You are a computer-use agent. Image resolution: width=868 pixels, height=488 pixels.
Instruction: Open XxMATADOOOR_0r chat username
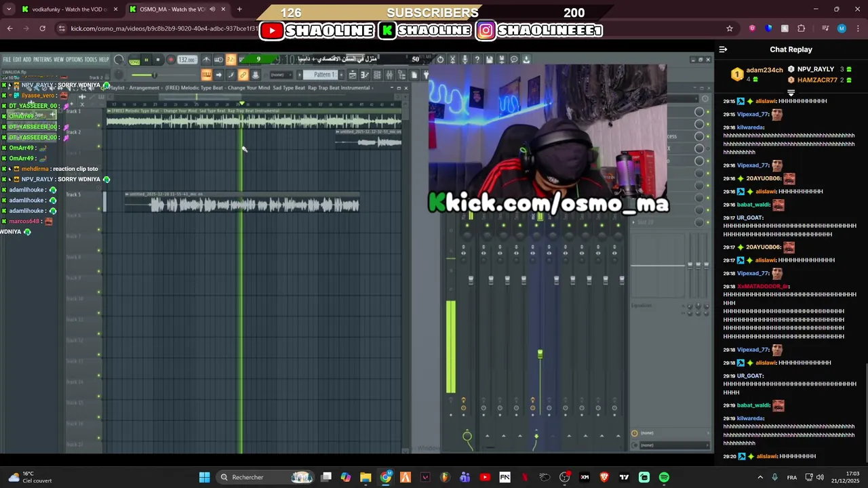(763, 286)
